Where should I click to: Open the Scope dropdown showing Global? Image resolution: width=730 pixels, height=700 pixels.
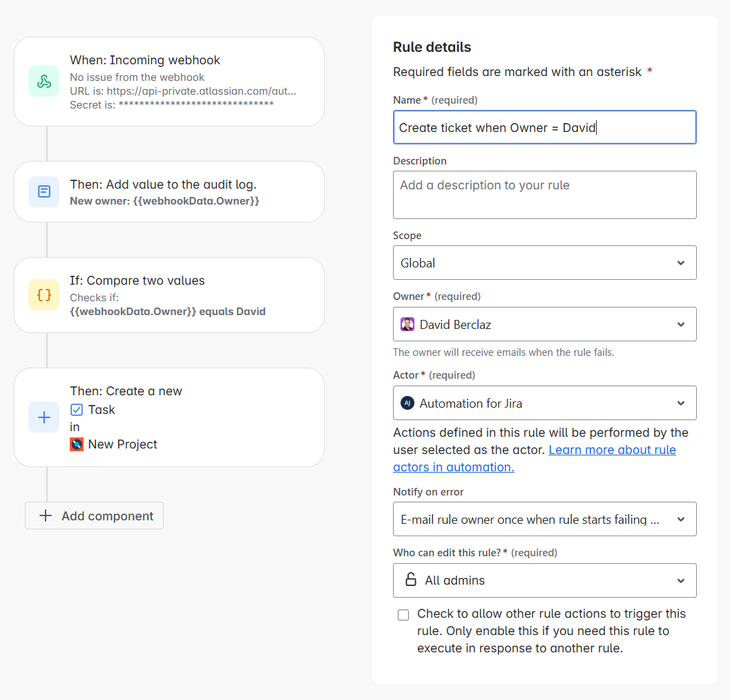click(x=544, y=263)
